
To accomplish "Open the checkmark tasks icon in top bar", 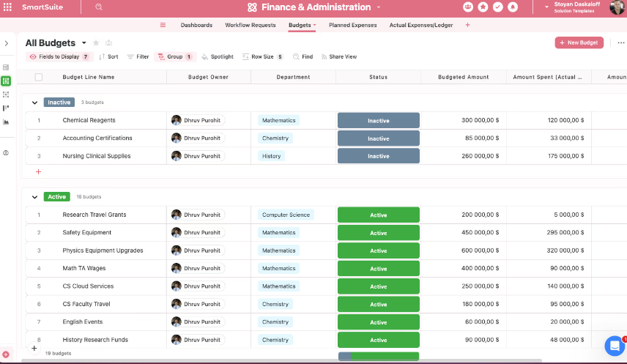I will [x=498, y=7].
